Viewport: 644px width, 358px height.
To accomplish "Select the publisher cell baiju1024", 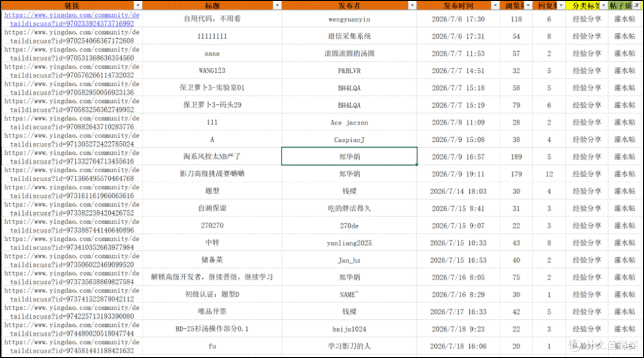I will coord(349,329).
